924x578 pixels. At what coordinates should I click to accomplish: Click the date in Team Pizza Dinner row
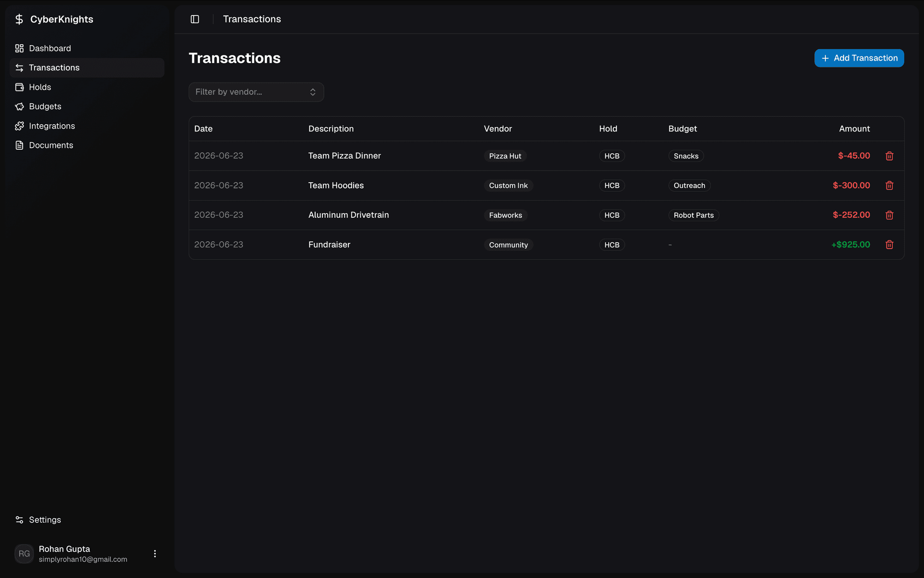tap(218, 156)
